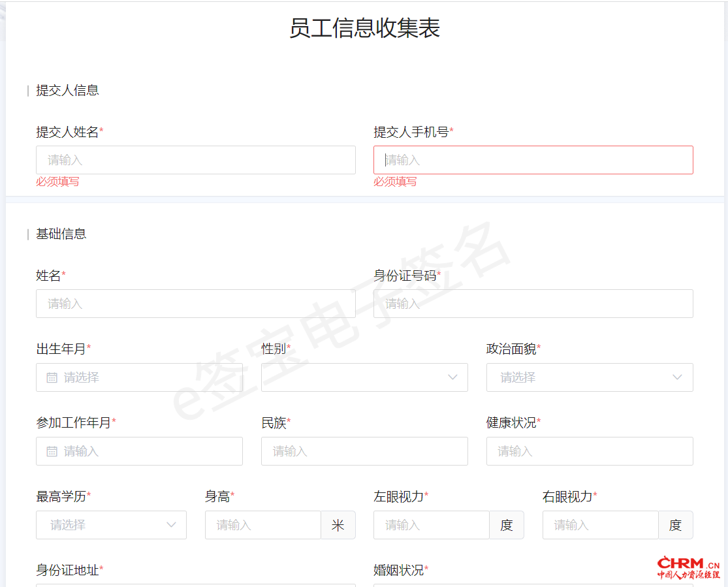Click the 提交人信息 section heading
This screenshot has height=587, width=728.
point(67,90)
